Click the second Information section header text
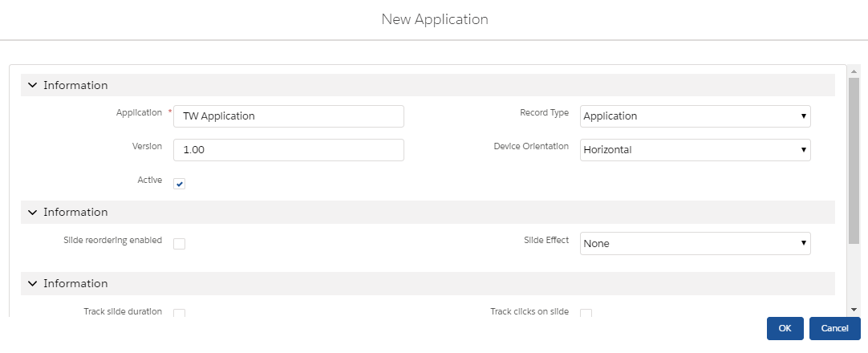This screenshot has width=868, height=353. (x=75, y=213)
